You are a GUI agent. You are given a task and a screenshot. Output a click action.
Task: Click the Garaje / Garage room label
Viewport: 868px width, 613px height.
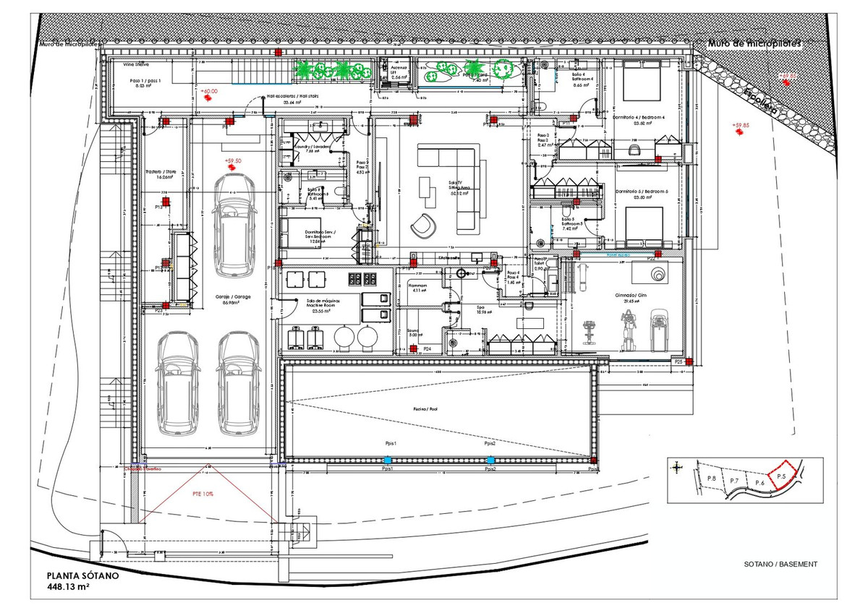tap(233, 296)
